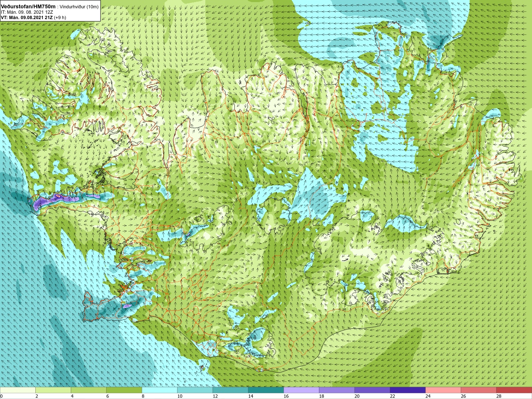Click the legend number 20

coord(357,396)
